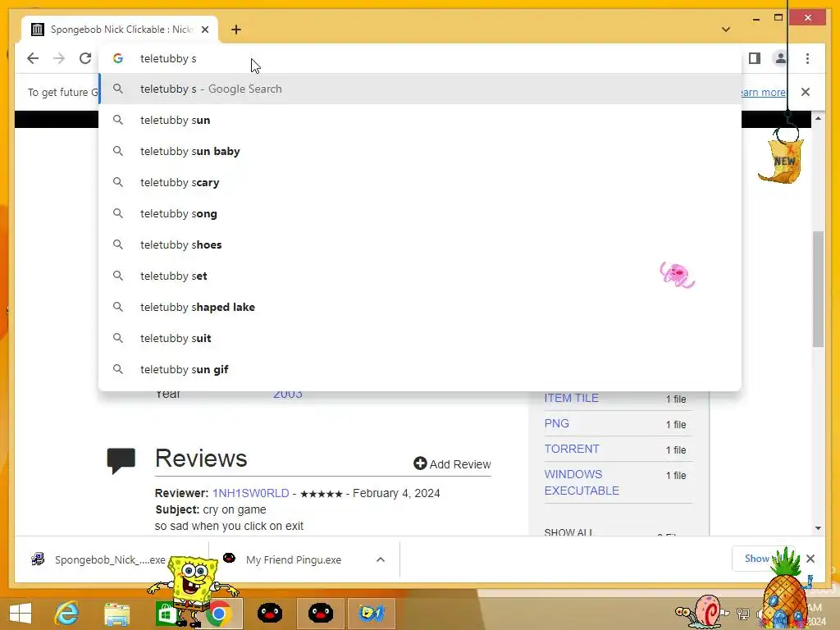Open a new tab with the plus button
The height and width of the screenshot is (630, 840).
tap(236, 30)
